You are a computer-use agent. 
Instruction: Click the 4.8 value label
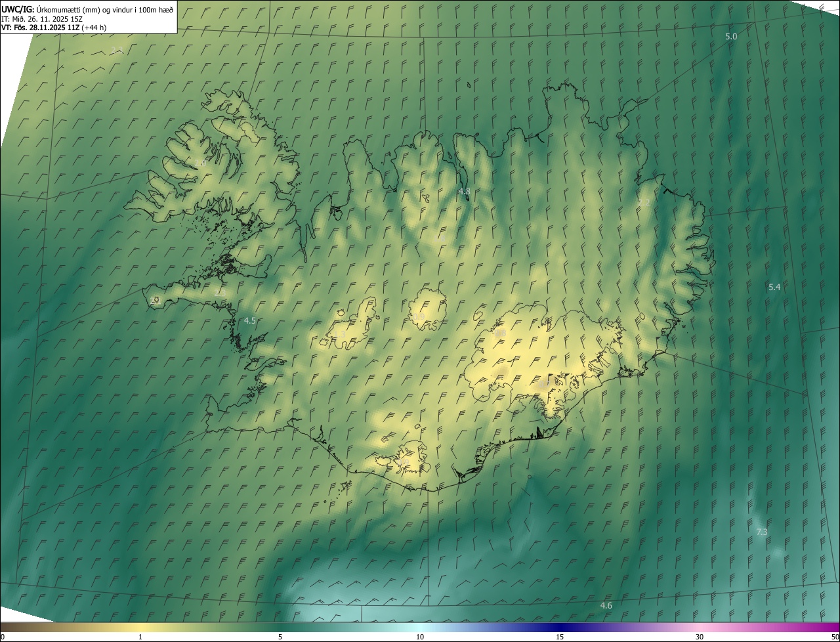pyautogui.click(x=464, y=192)
